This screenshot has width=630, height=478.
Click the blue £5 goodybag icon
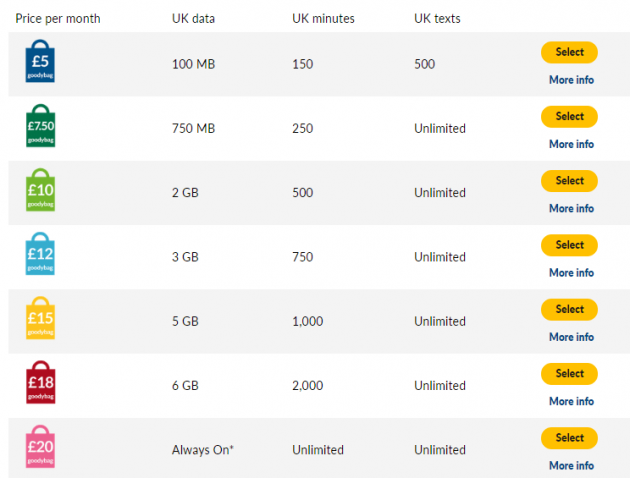(41, 62)
